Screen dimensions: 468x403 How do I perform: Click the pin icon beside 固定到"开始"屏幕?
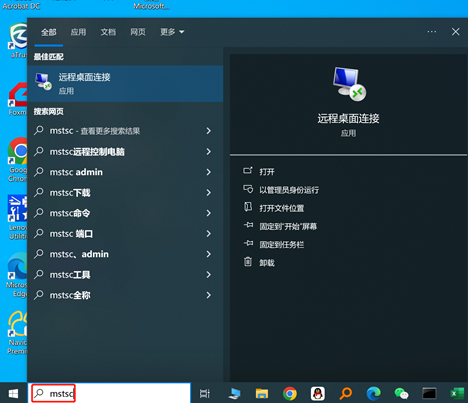coord(248,225)
